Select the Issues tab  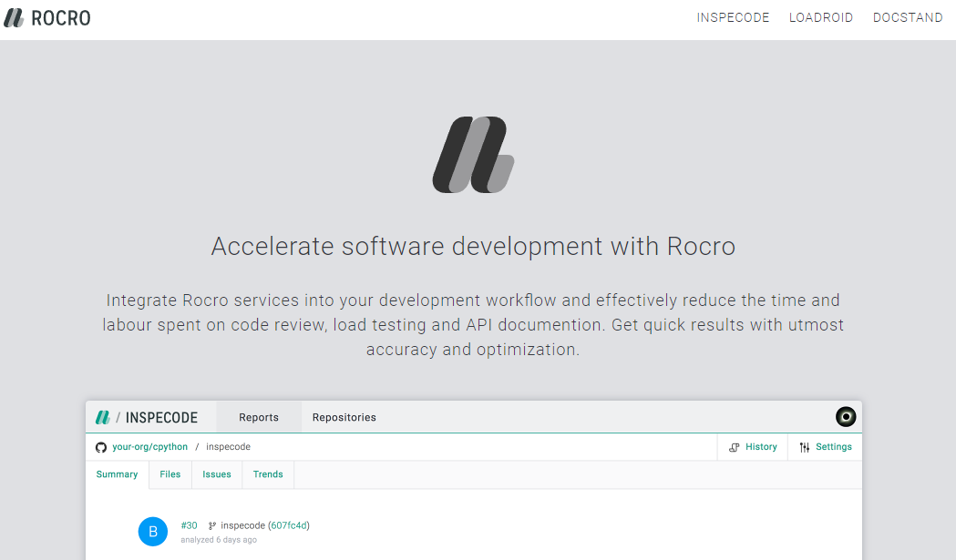216,474
